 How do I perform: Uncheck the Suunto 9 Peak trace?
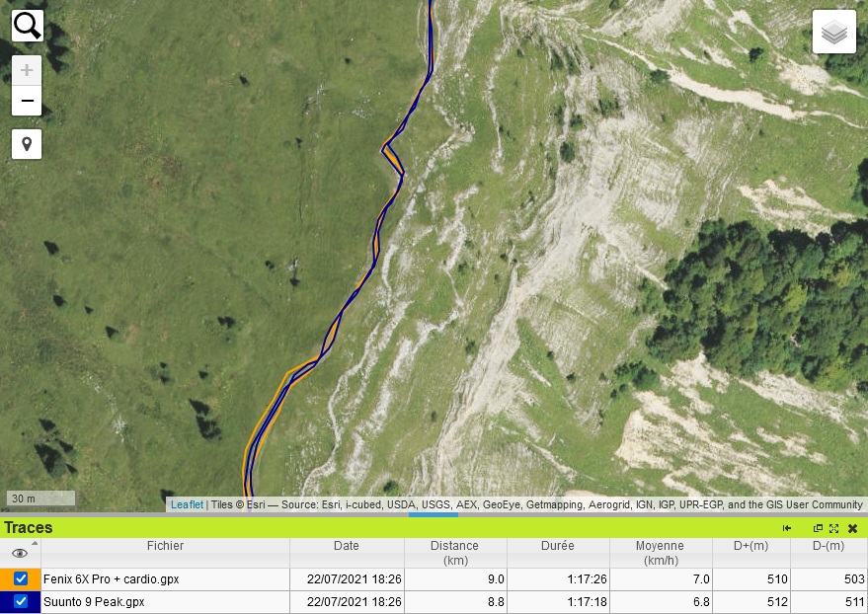(x=21, y=601)
